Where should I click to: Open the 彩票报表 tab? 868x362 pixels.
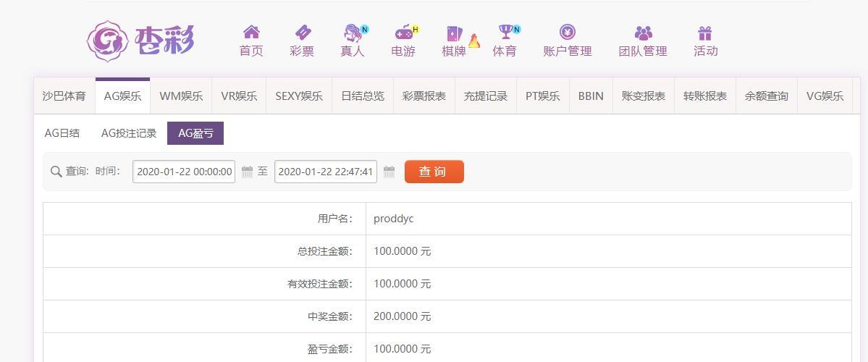click(x=424, y=96)
